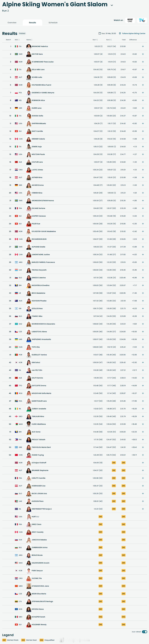Screen dimensions: 149x644
Task: Click the Tofane Alpine Skiing Centre link
Action: (133, 33)
